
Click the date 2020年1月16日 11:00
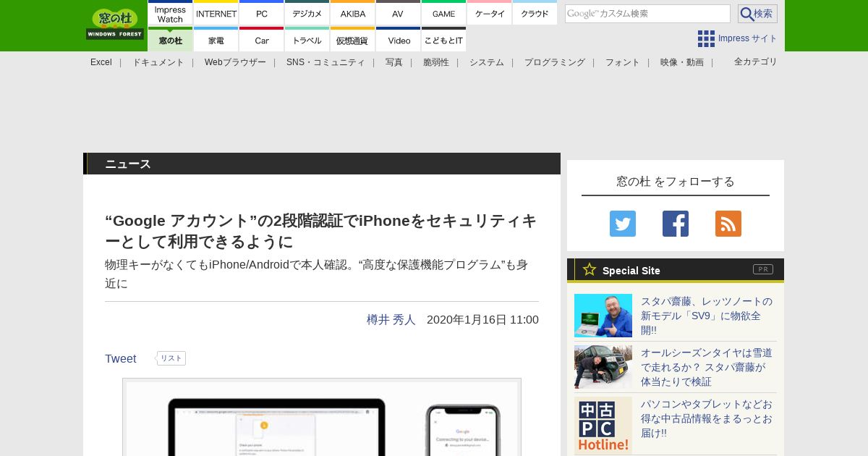(482, 319)
